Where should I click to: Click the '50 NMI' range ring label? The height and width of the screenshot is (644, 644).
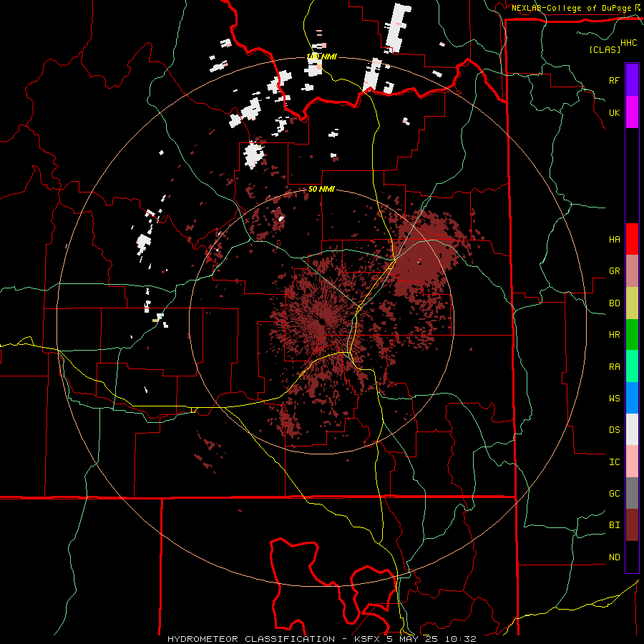(x=321, y=190)
